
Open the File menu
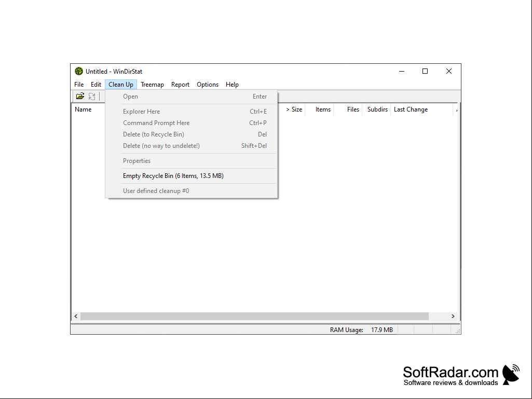pos(79,85)
